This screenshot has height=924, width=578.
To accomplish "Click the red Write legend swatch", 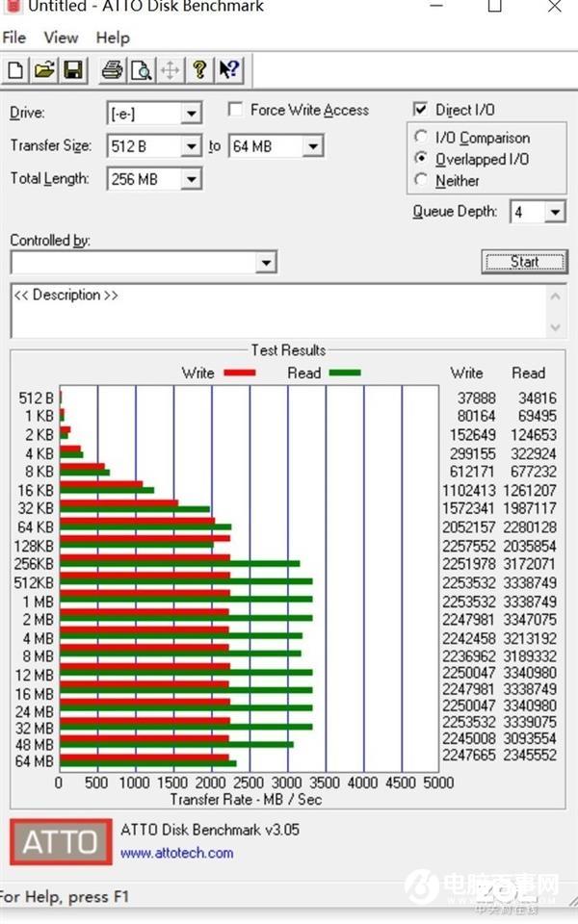I will click(x=240, y=372).
